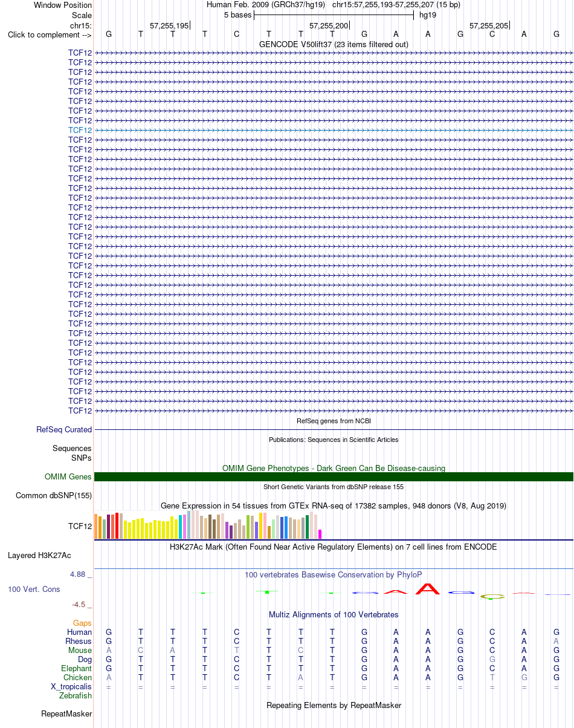Click the 'Gaps' alignment row label

[82, 623]
